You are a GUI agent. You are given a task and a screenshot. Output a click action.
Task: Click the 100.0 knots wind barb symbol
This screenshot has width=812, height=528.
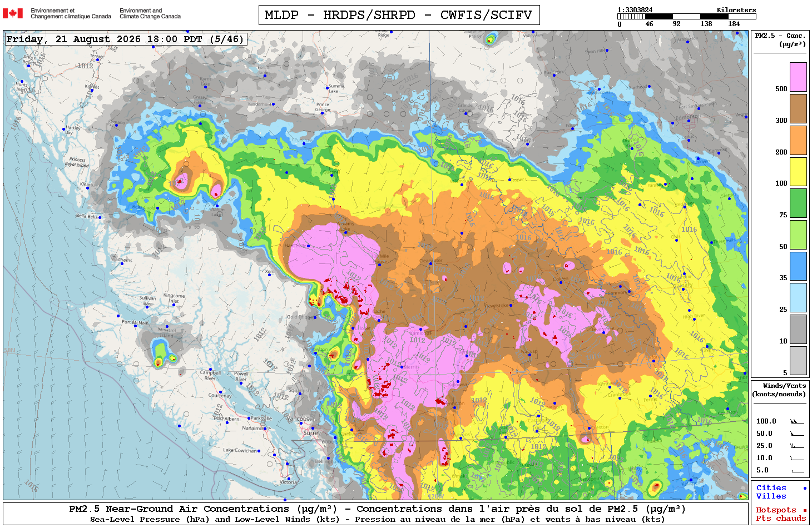click(797, 421)
